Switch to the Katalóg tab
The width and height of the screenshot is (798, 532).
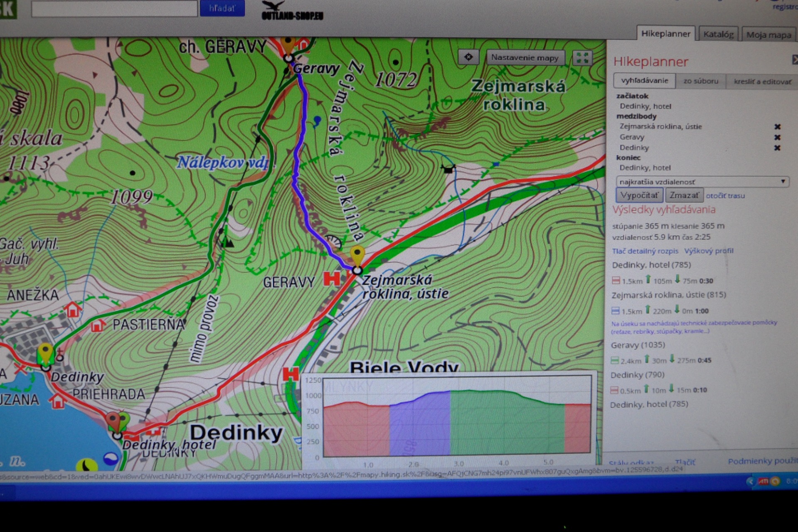[x=718, y=34]
